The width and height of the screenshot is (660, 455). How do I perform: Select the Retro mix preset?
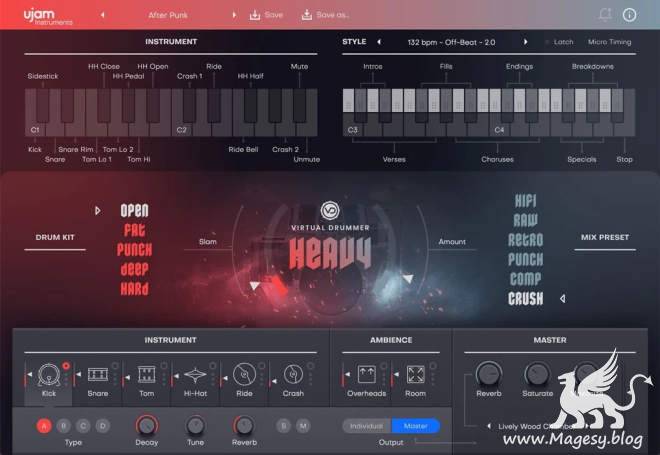coord(526,240)
